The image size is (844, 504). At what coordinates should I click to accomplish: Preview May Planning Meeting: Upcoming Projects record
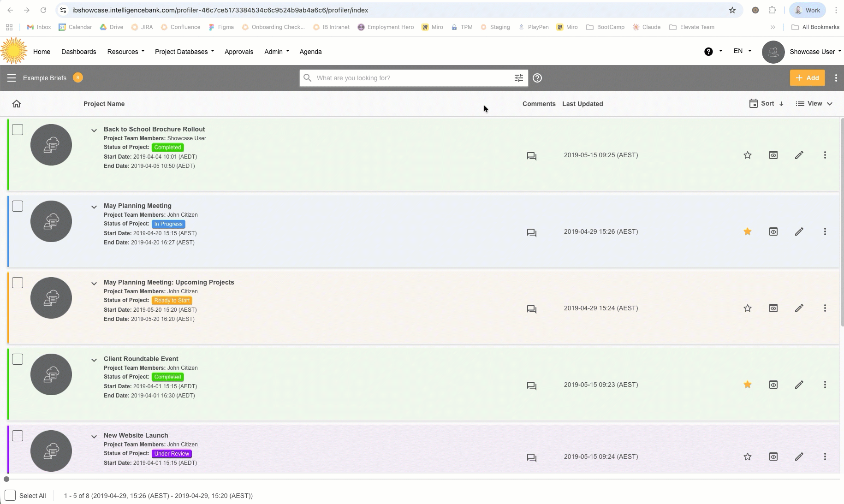(773, 308)
